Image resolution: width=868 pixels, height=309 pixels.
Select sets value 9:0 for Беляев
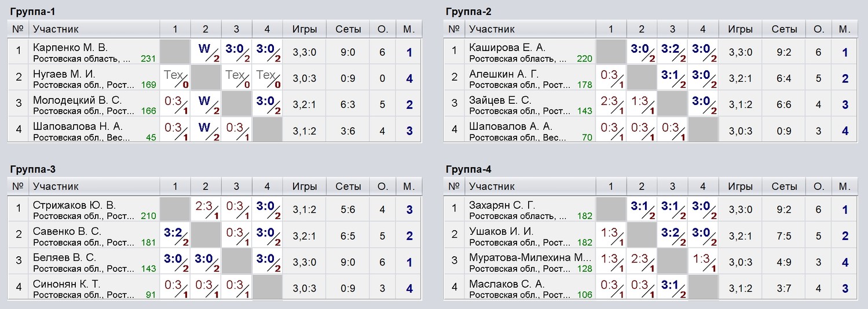[348, 262]
